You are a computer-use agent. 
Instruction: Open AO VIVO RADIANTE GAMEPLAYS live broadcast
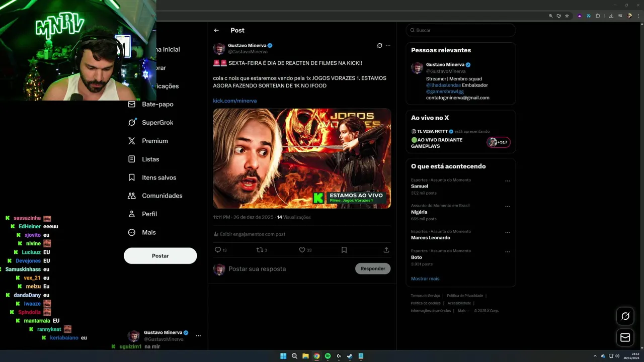tap(437, 143)
